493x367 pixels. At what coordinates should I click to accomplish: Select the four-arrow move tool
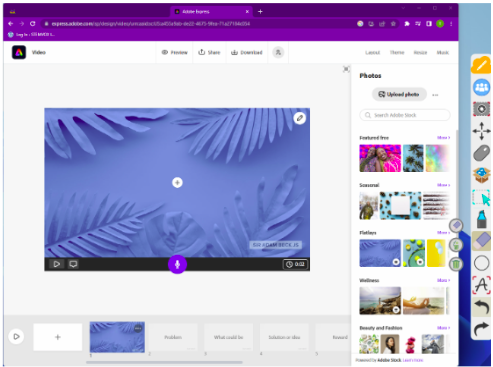(481, 131)
